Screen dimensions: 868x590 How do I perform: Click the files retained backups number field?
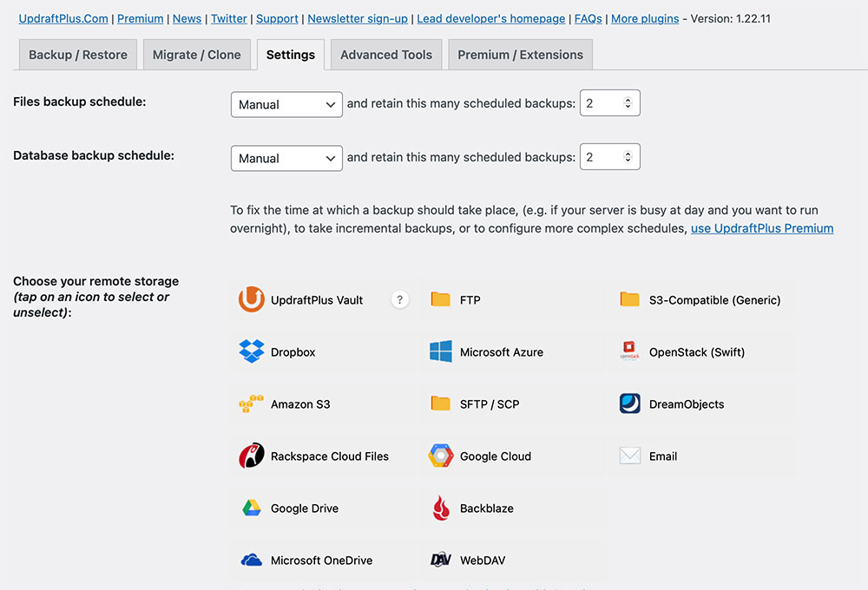(x=610, y=103)
